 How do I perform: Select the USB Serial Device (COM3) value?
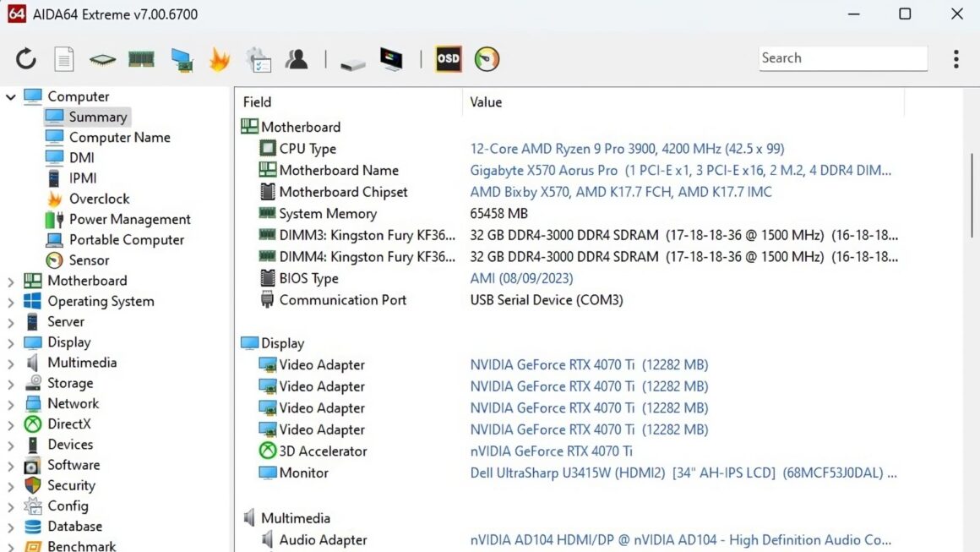(x=547, y=300)
